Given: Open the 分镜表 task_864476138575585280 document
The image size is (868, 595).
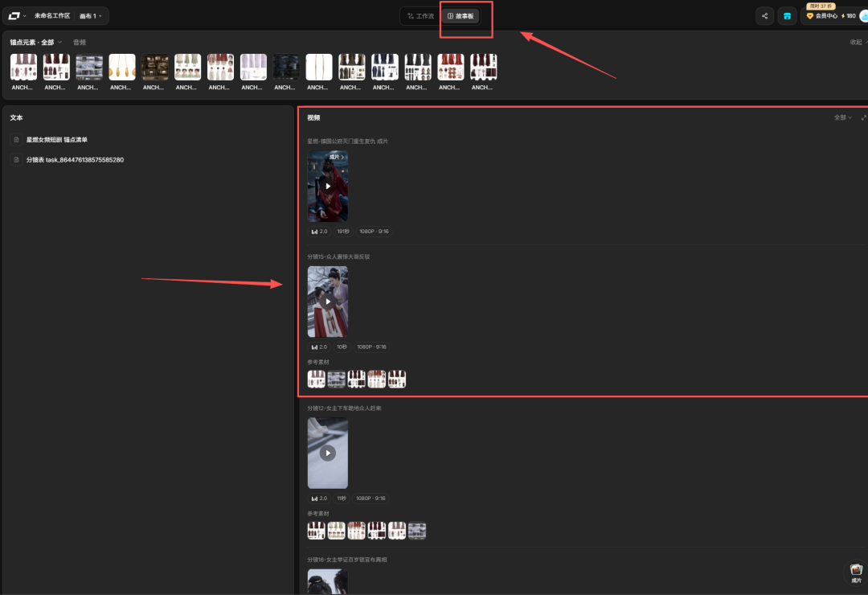Looking at the screenshot, I should (x=75, y=159).
